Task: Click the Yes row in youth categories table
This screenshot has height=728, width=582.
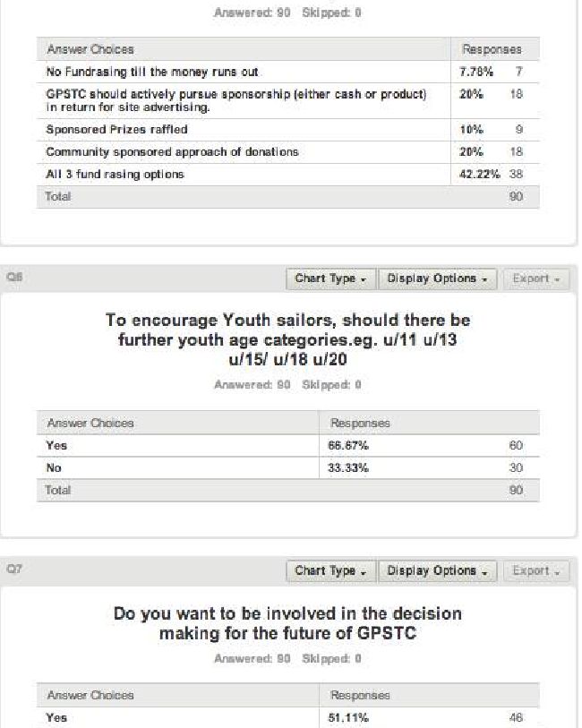Action: (x=287, y=446)
